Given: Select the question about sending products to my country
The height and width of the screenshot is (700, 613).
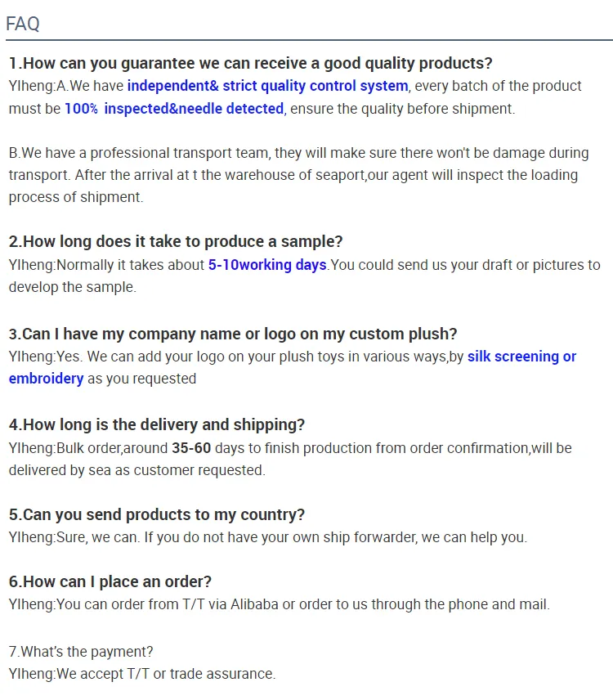Looking at the screenshot, I should click(157, 515).
